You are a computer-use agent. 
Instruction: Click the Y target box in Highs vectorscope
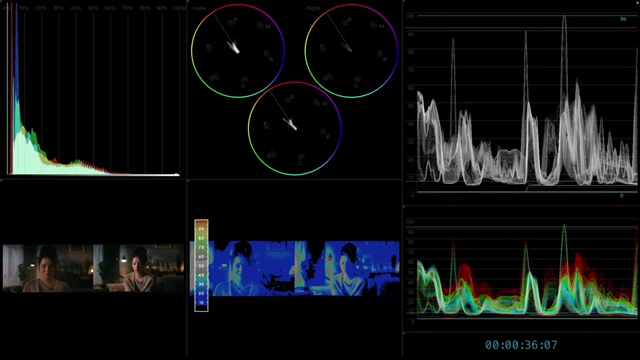(x=323, y=49)
